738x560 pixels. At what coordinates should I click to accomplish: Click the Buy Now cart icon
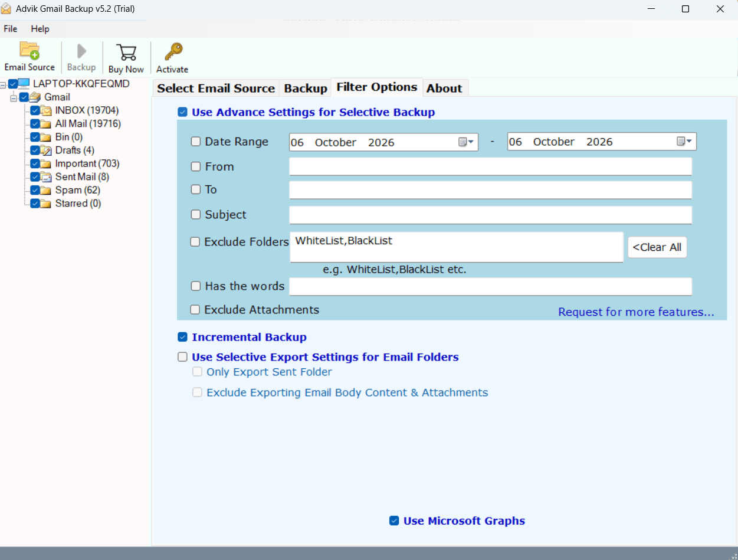point(126,53)
